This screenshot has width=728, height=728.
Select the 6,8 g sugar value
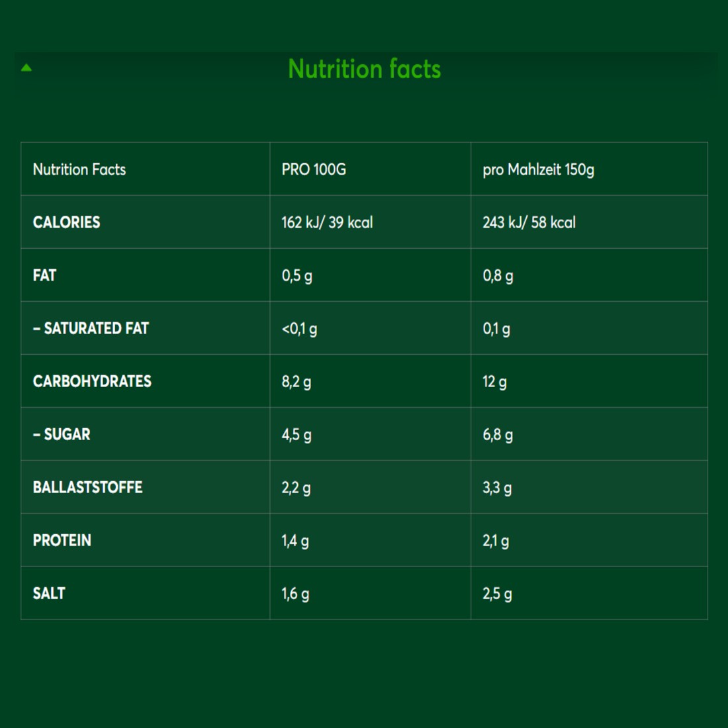pos(498,435)
